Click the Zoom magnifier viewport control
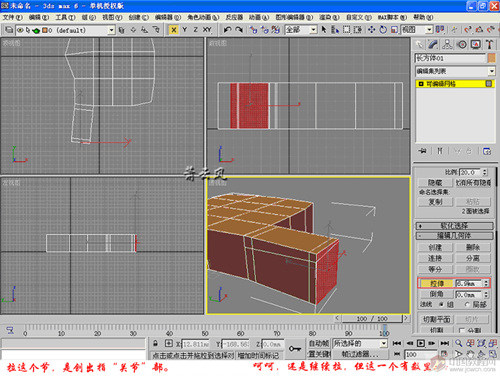The width and height of the screenshot is (500, 376). coord(459,343)
